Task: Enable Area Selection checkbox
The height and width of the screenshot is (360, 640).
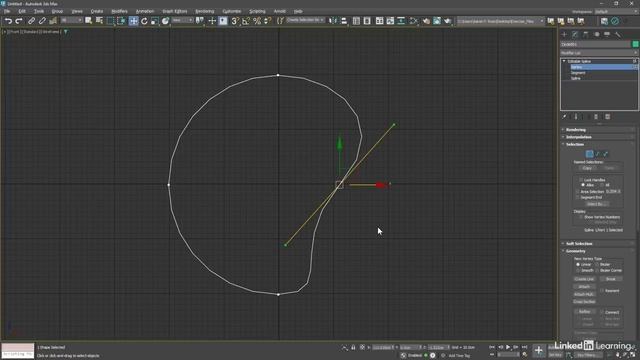Action: 578,191
